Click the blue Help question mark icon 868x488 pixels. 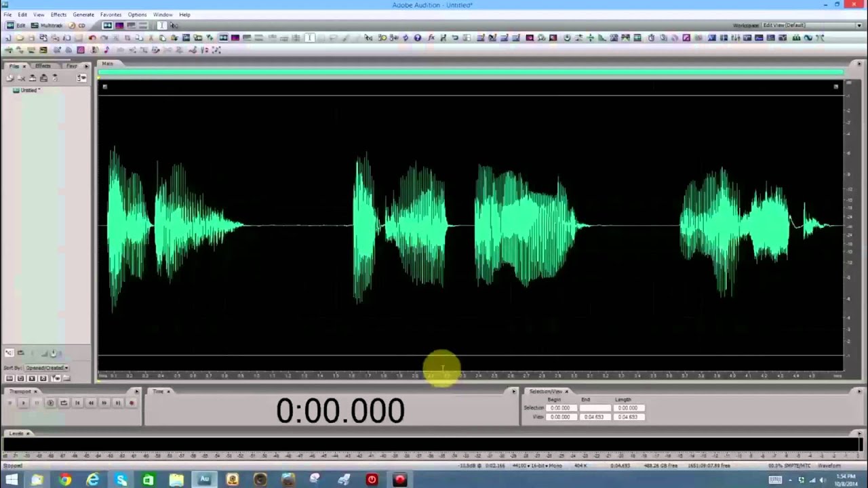[x=417, y=37]
